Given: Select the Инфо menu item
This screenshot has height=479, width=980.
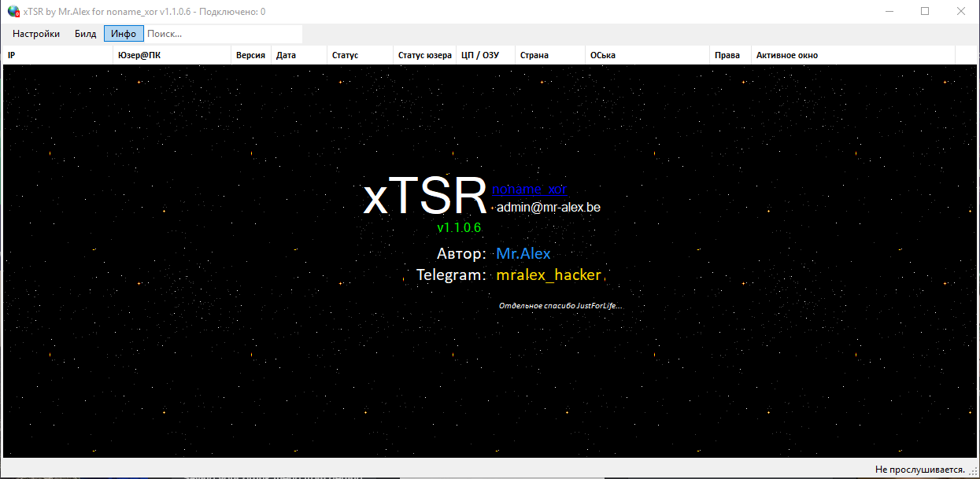Looking at the screenshot, I should tap(124, 34).
